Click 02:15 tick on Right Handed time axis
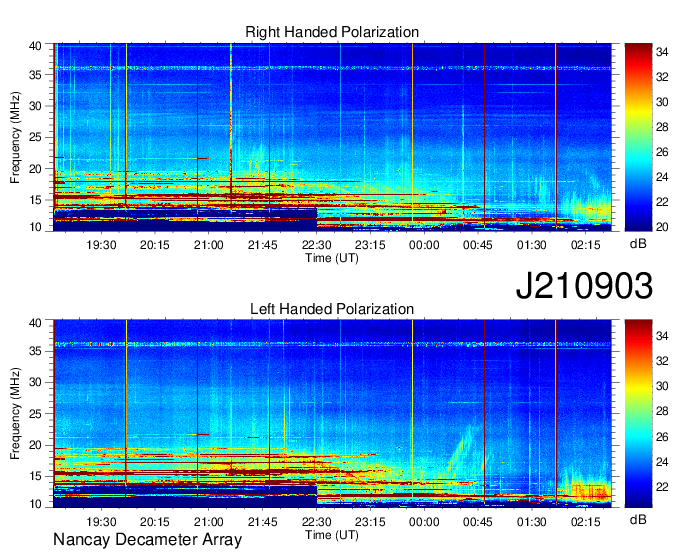This screenshot has width=680, height=552. (x=585, y=245)
